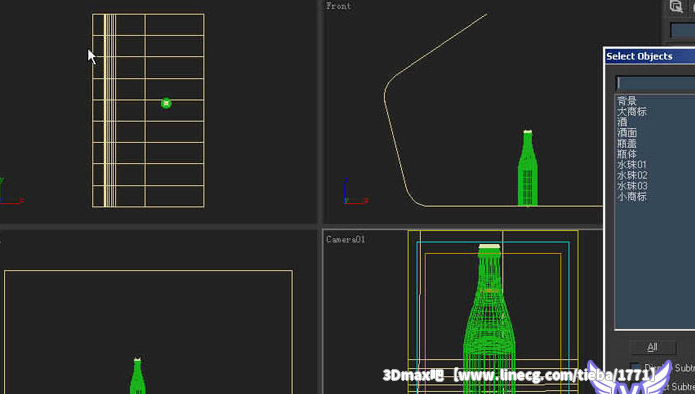Click the zoom-region icon above the Select Objects dialog
The height and width of the screenshot is (394, 695).
676,6
